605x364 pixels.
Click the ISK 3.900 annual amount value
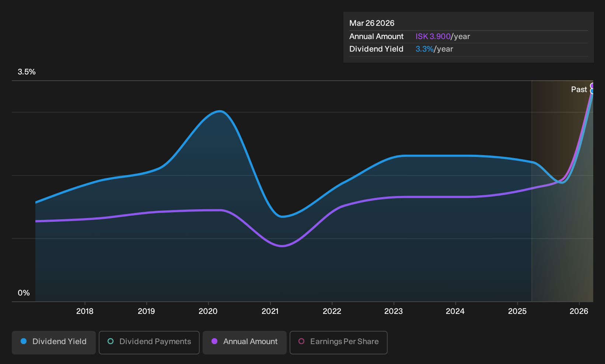(433, 36)
